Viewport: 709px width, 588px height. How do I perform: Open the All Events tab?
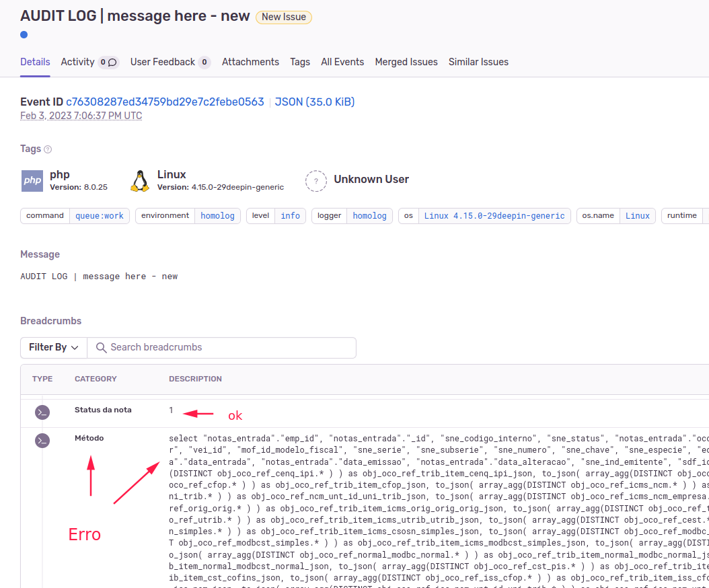pos(342,62)
